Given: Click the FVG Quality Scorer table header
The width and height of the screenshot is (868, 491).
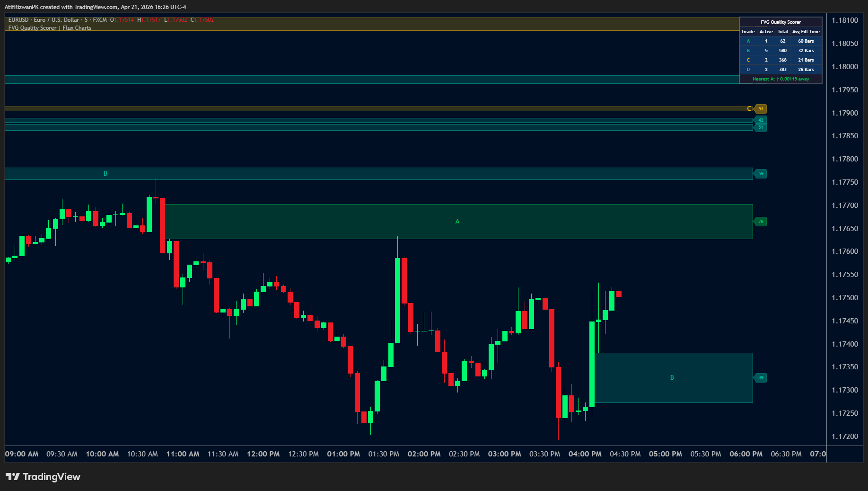Looking at the screenshot, I should coord(780,22).
